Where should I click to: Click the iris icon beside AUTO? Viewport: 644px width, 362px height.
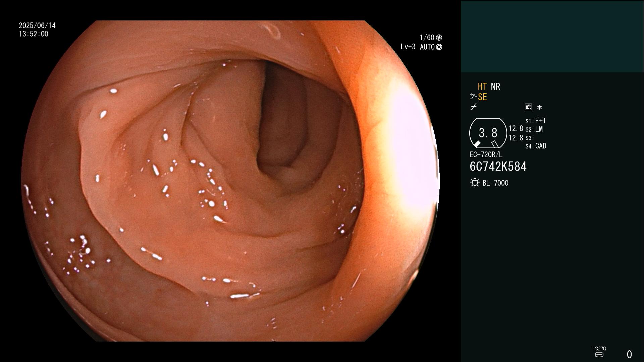pos(439,47)
